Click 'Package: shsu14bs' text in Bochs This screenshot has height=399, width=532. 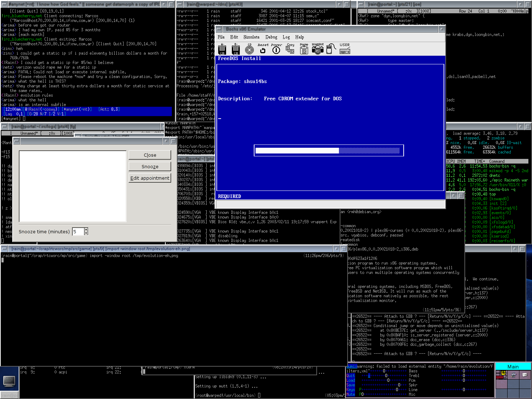tap(242, 82)
